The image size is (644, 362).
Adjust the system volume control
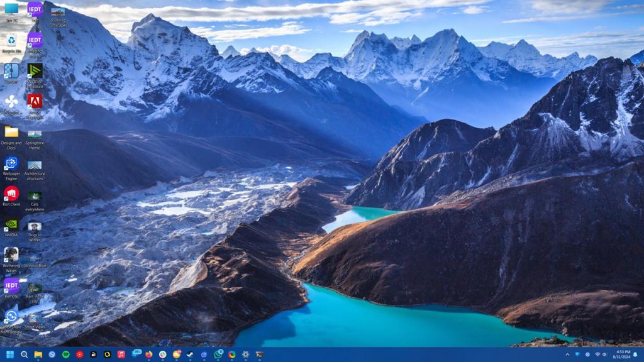604,354
